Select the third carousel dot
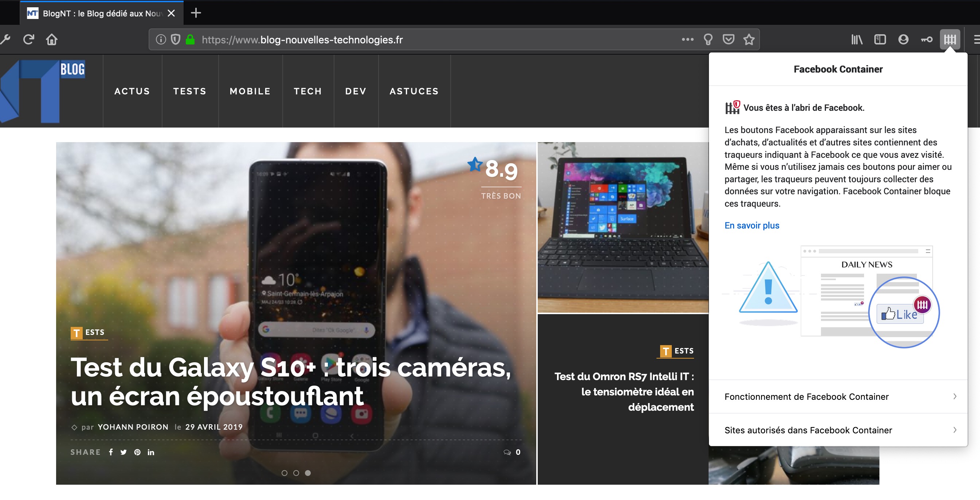This screenshot has width=980, height=500. pyautogui.click(x=308, y=473)
